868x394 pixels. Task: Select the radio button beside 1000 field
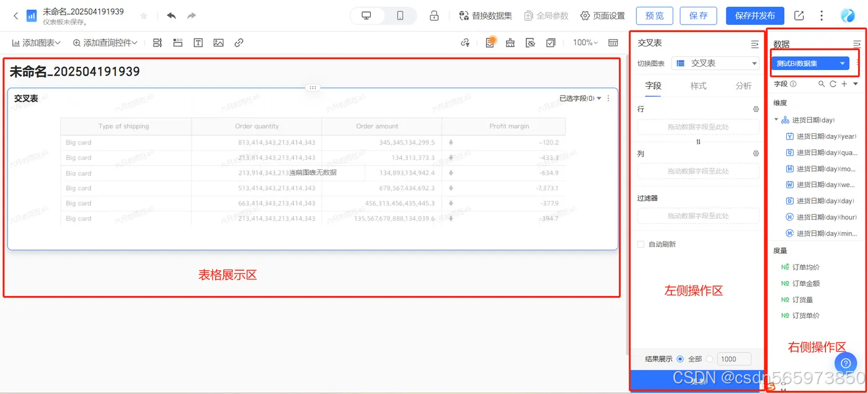tap(710, 359)
